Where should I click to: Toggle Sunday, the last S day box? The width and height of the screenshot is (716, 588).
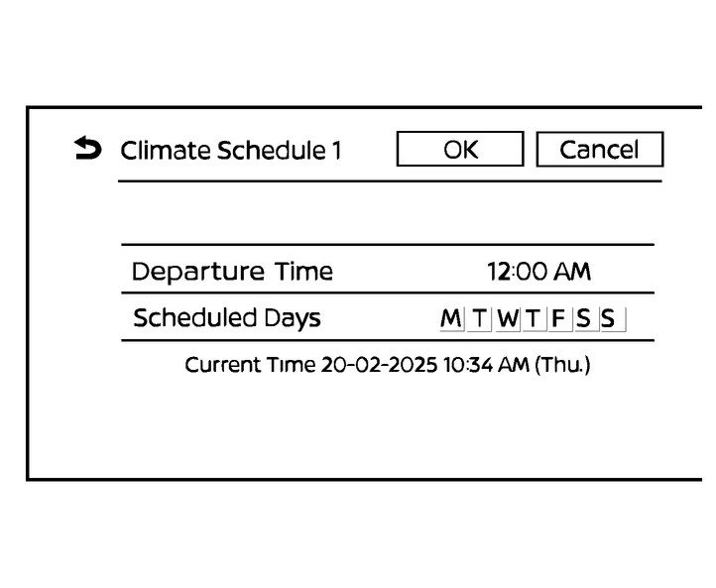608,318
